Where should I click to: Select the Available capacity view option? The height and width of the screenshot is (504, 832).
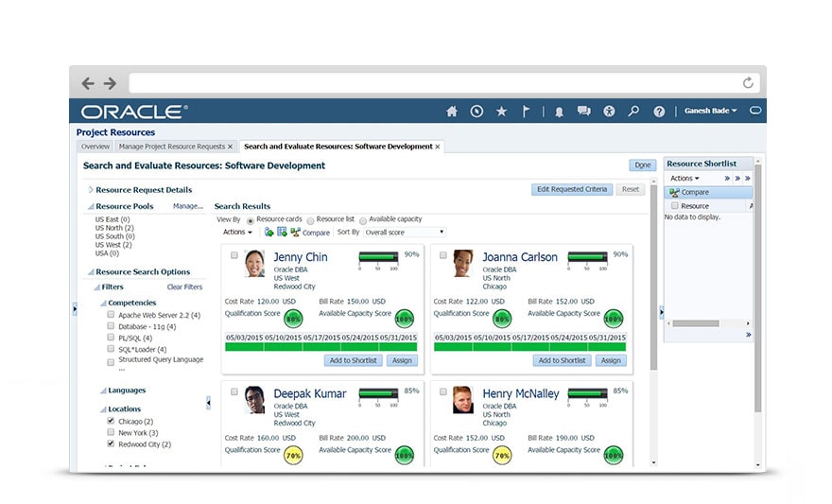point(363,220)
